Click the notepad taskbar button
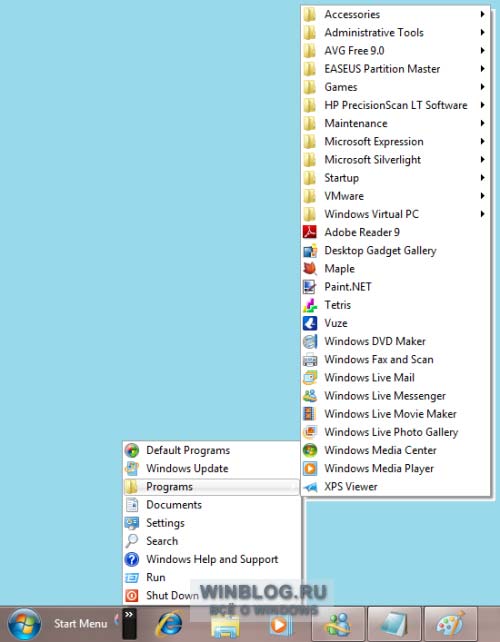This screenshot has height=642, width=500. coord(394,624)
